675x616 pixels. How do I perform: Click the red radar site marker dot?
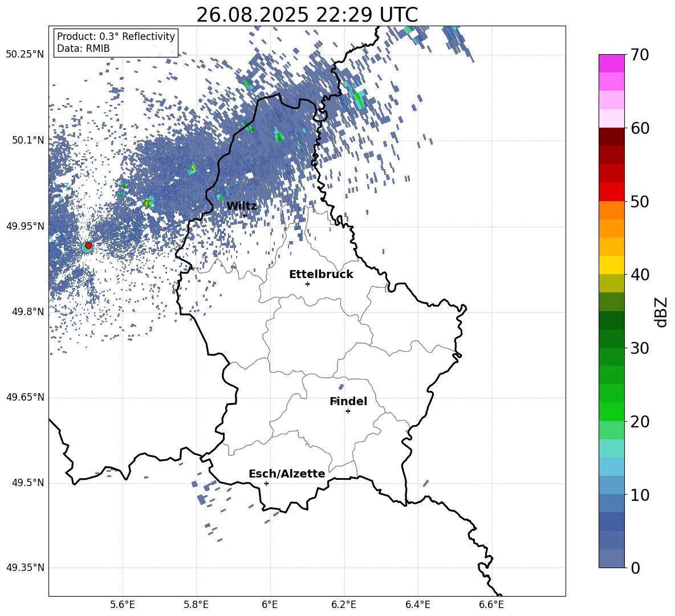[88, 246]
